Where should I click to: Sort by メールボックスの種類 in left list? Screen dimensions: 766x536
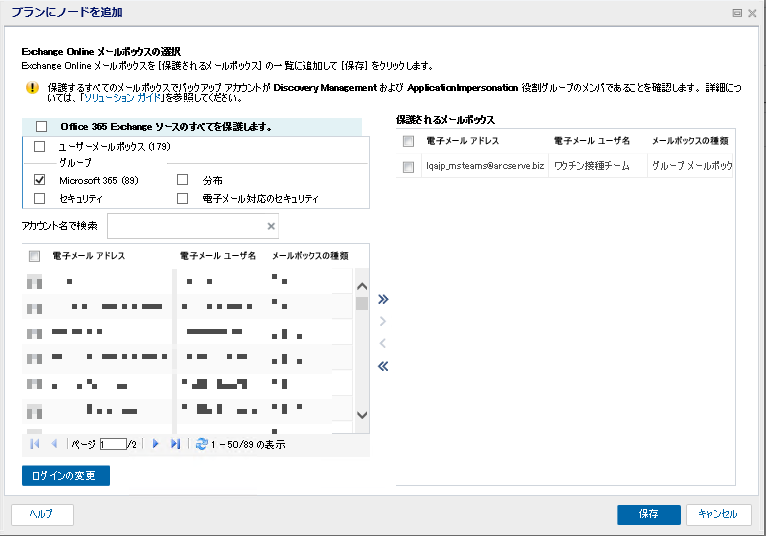coord(310,256)
